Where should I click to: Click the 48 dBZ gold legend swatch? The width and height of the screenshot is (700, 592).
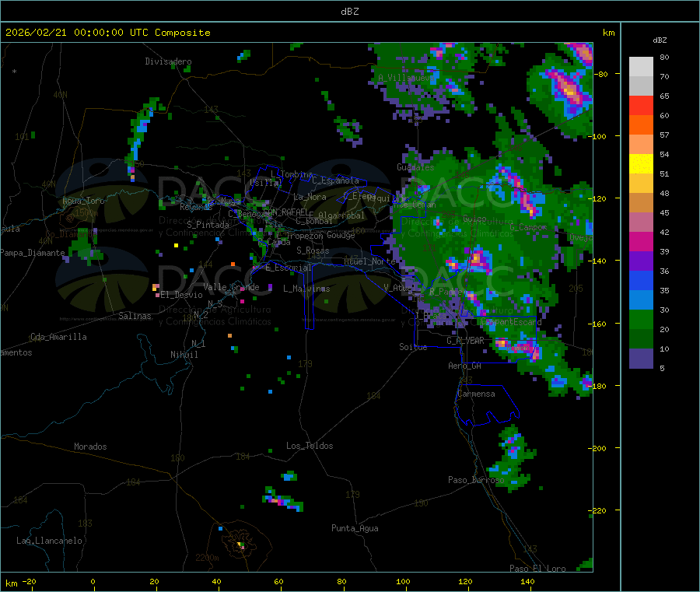coord(641,203)
